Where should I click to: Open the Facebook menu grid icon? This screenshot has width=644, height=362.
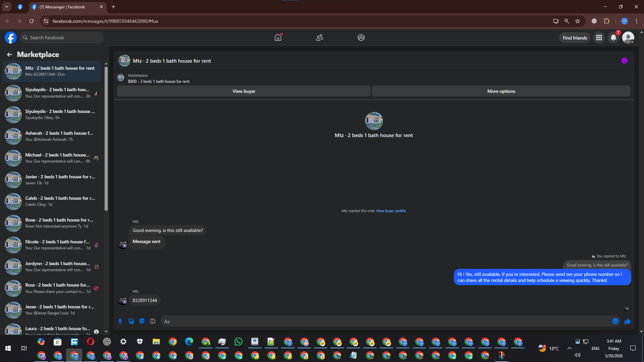coord(599,38)
